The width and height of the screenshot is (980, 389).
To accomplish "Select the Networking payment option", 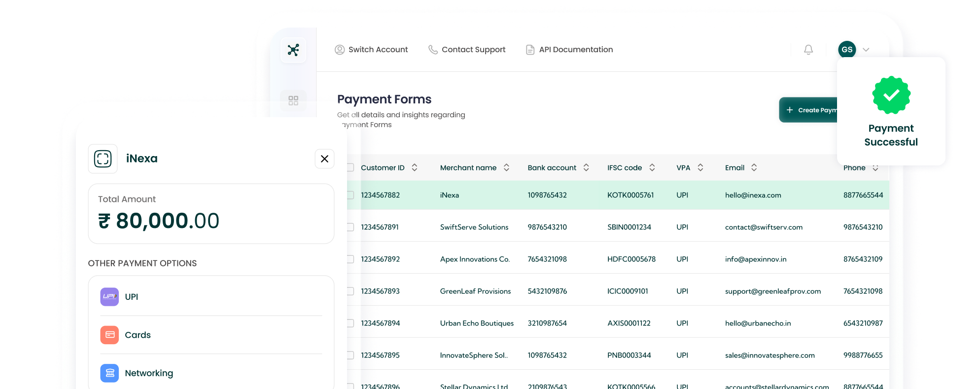I will pyautogui.click(x=211, y=373).
